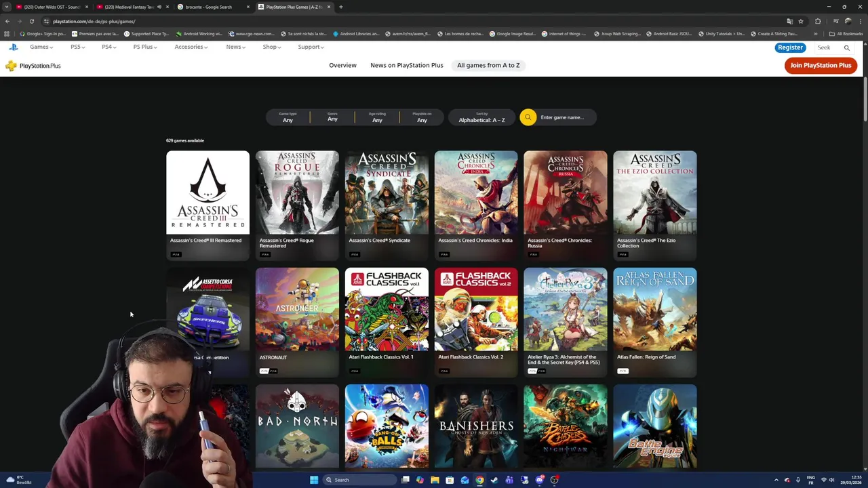
Task: Click the volume icon in the system tray
Action: pos(831,480)
